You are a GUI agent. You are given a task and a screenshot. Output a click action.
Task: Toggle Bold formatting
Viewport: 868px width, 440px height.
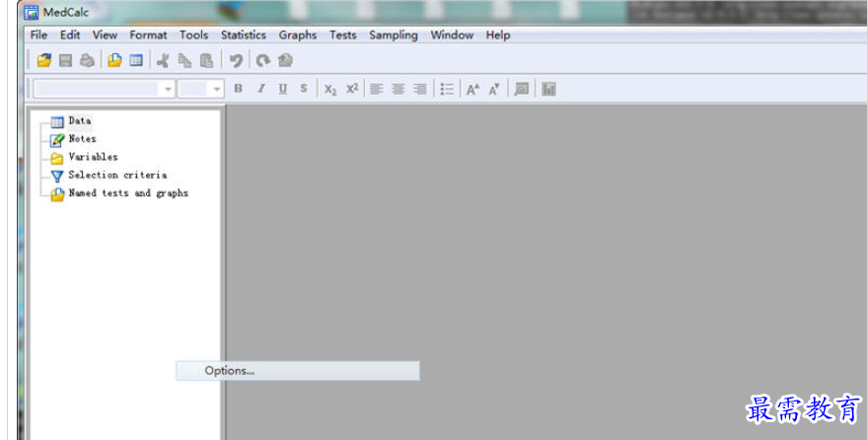coord(238,89)
